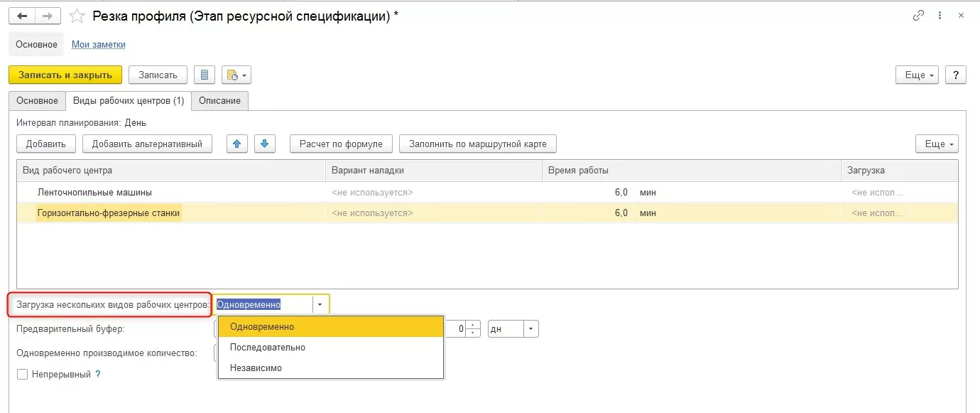
Task: Click Загрузка cell of Горизонтально-фрезерные станки row
Action: point(900,213)
